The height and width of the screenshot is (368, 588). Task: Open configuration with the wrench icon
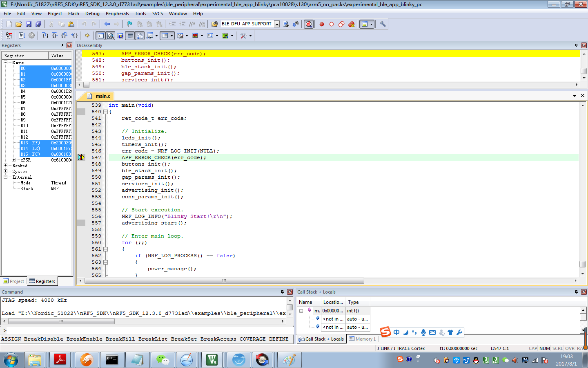[x=383, y=24]
